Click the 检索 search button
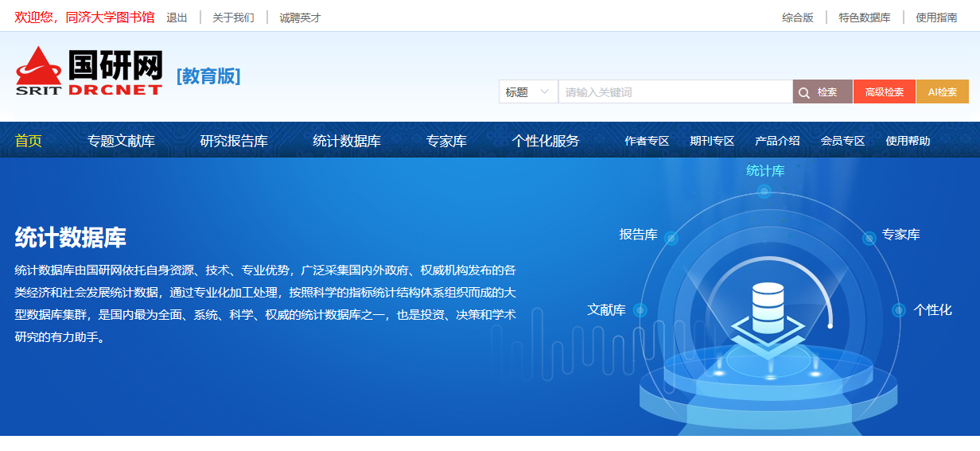This screenshot has height=451, width=980. [822, 91]
